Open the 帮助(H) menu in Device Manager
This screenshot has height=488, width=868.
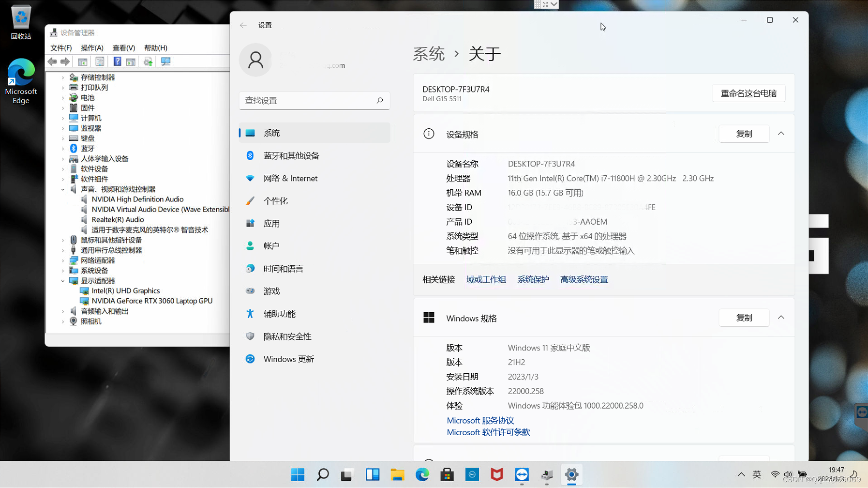[x=156, y=48]
